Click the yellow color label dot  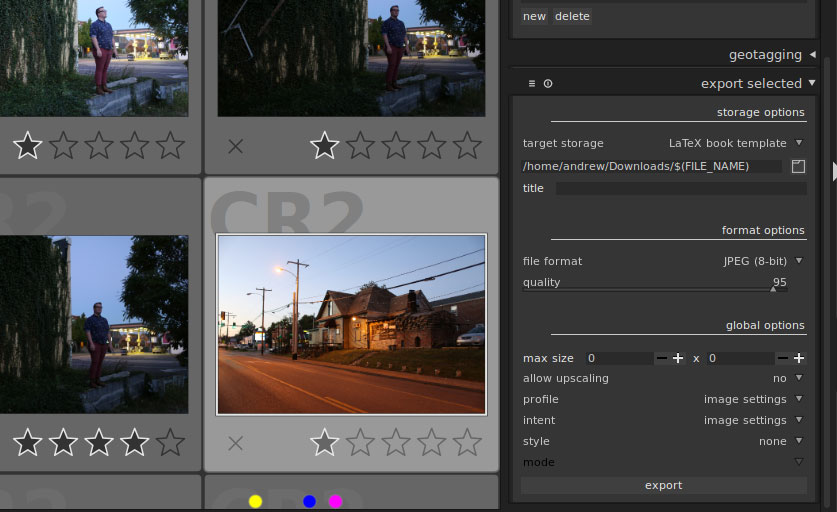256,501
